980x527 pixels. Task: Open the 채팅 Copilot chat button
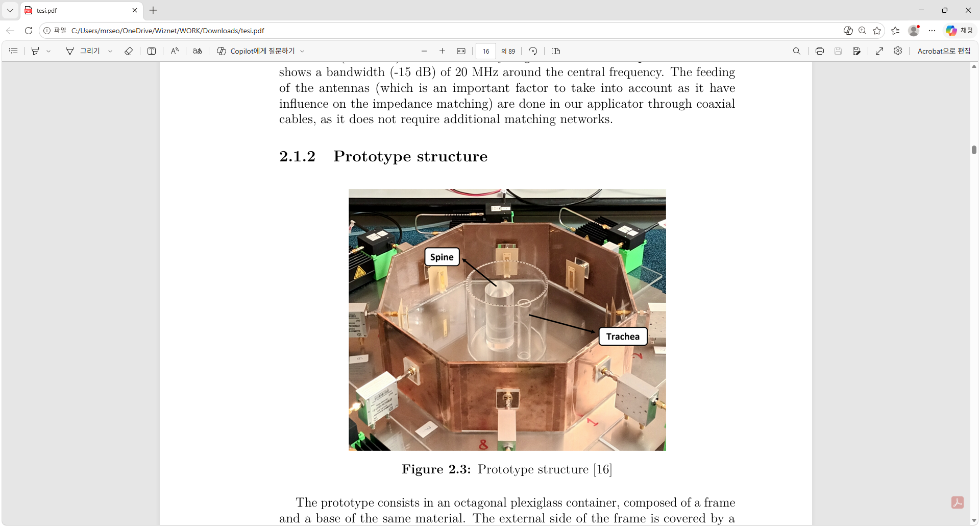pyautogui.click(x=959, y=31)
